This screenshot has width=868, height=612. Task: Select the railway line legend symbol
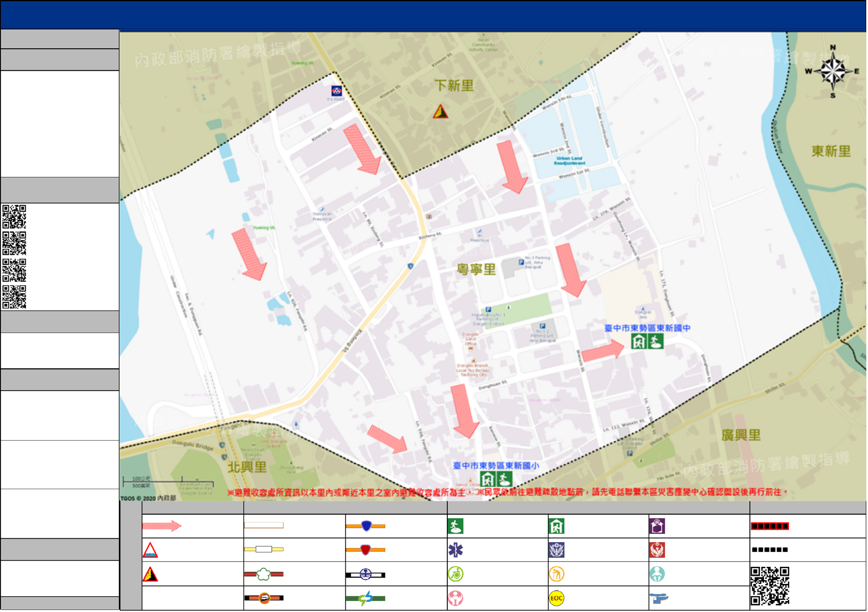coord(366,575)
